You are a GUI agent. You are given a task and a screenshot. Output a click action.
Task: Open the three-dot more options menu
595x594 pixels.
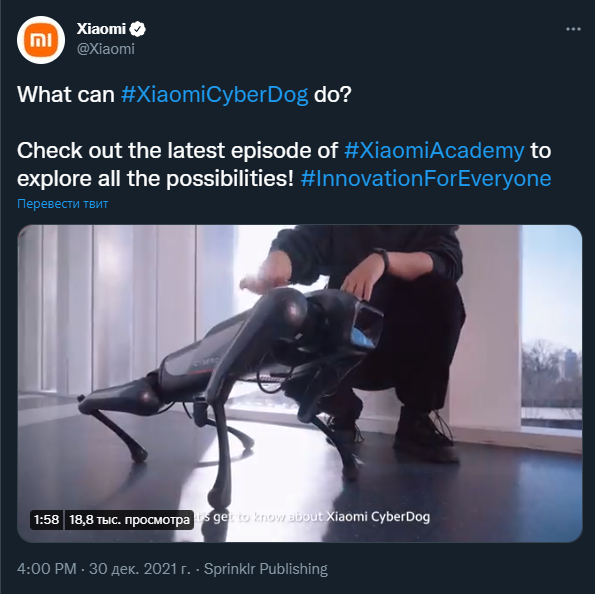[573, 29]
